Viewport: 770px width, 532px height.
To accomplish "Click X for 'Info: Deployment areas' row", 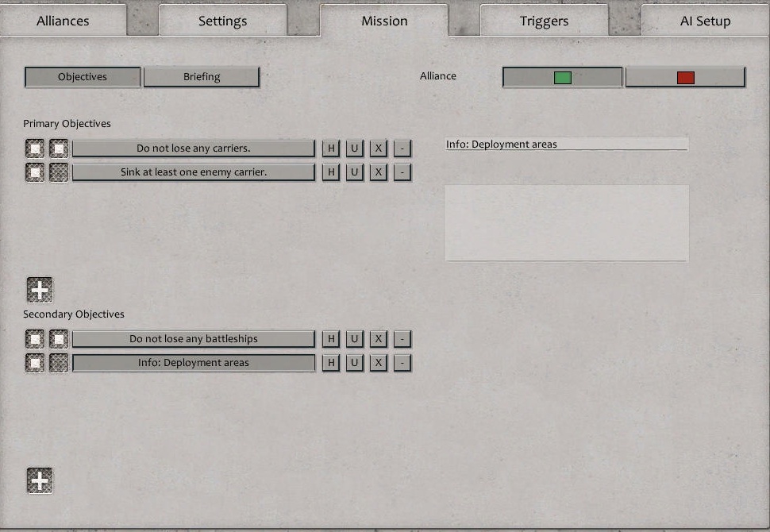I will tap(379, 363).
